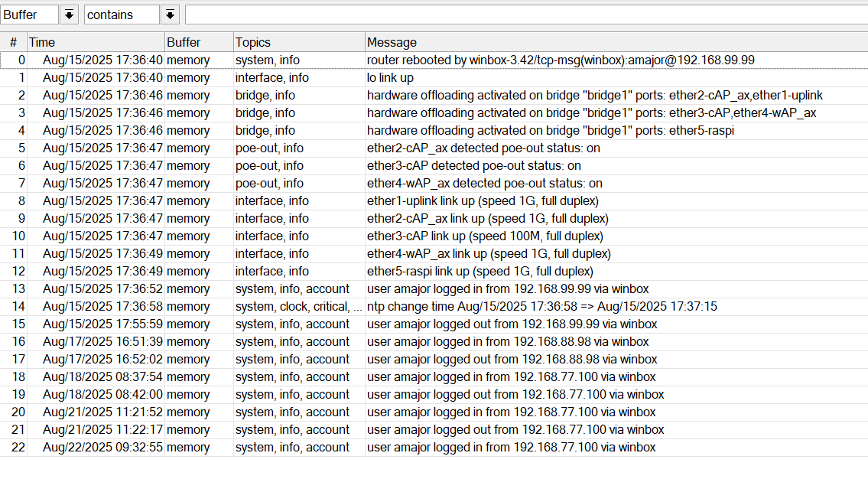This screenshot has width=868, height=492.
Task: Select log row number 22
Action: 511,447
